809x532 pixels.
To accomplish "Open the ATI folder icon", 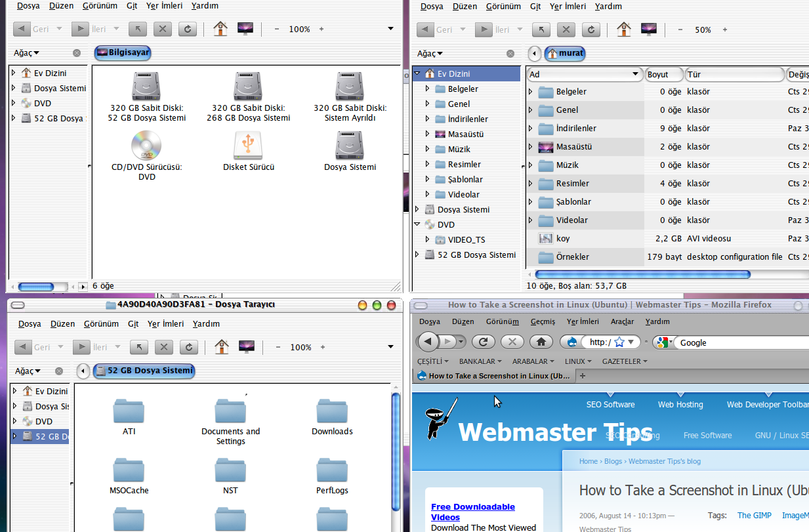I will [129, 411].
